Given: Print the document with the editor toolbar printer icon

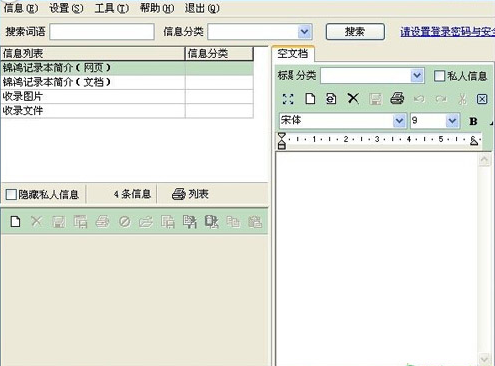Looking at the screenshot, I should click(397, 99).
